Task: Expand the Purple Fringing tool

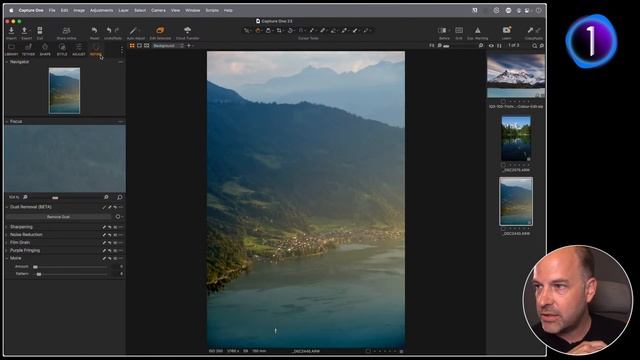Action: pyautogui.click(x=7, y=250)
